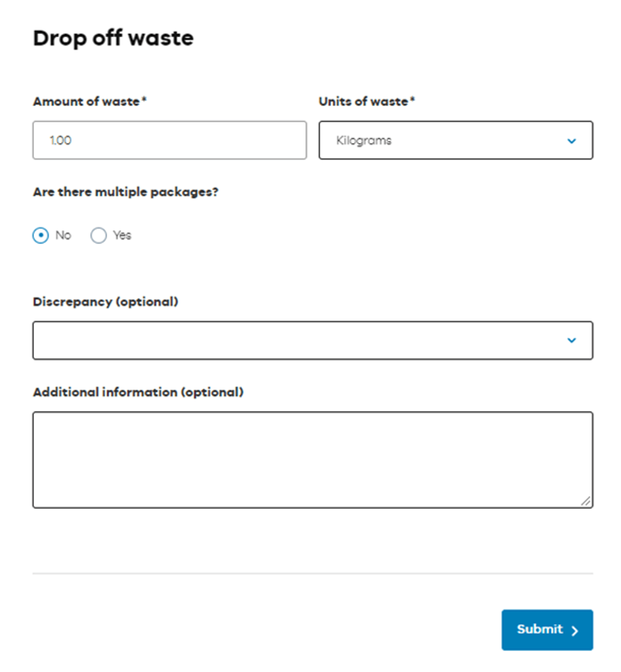Click the Discrepancy dropdown chevron icon

[572, 340]
